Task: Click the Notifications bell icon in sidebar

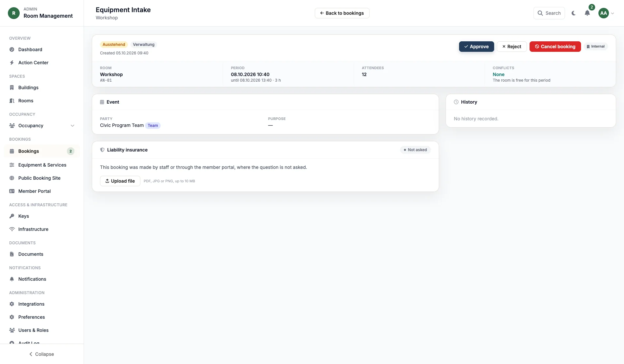Action: (12, 279)
